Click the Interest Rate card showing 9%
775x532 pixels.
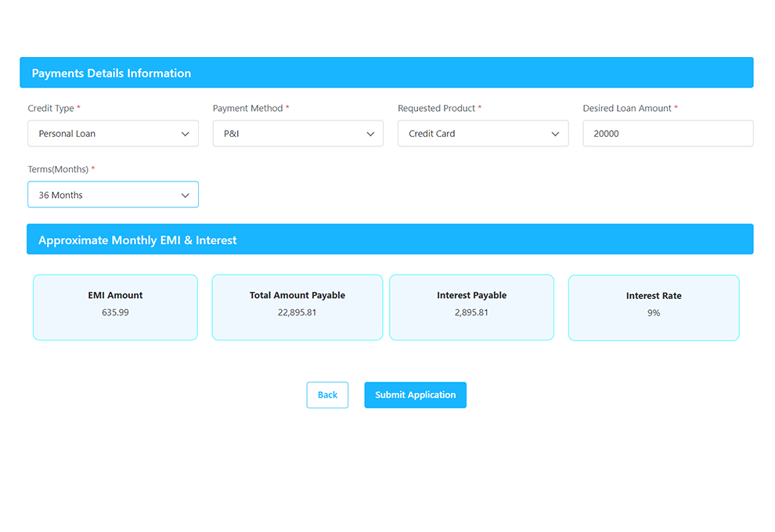point(654,307)
